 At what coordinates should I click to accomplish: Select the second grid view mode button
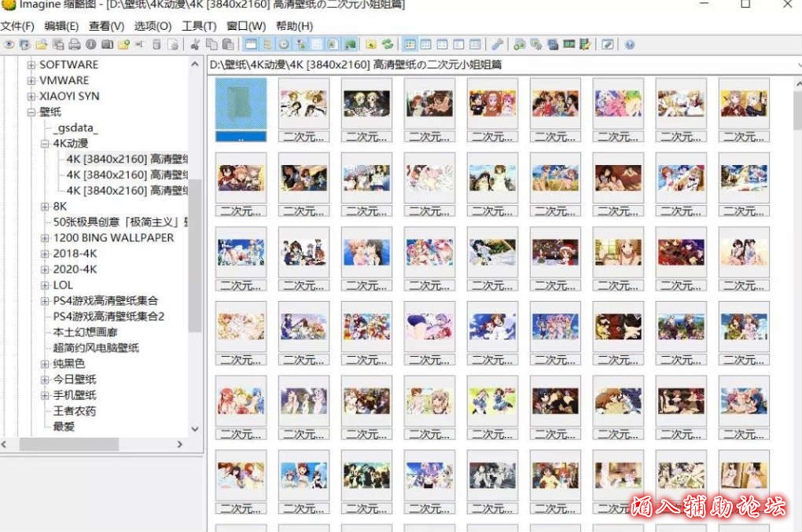(426, 45)
